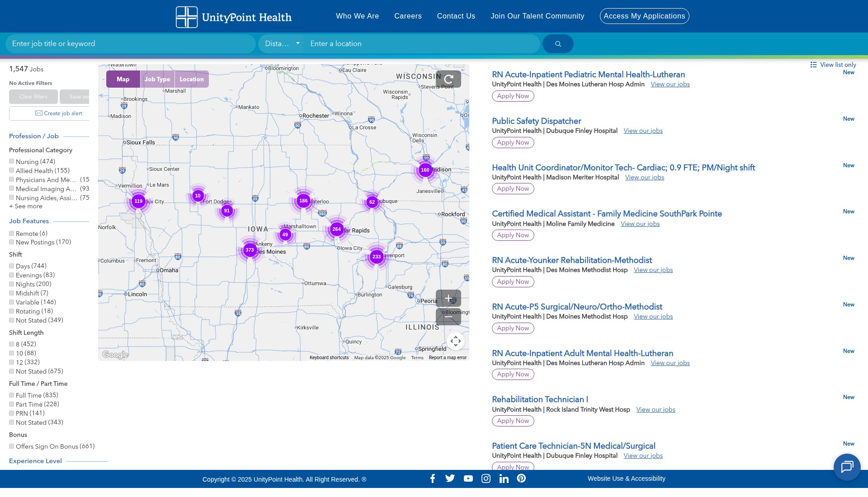Zoom in on the map
The width and height of the screenshot is (868, 497).
(x=448, y=298)
